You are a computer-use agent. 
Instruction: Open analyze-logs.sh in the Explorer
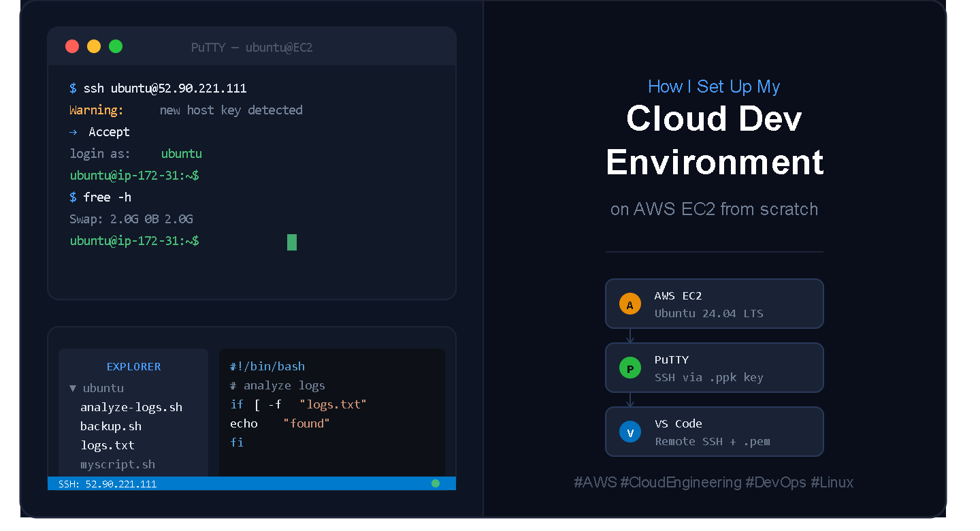tap(131, 407)
